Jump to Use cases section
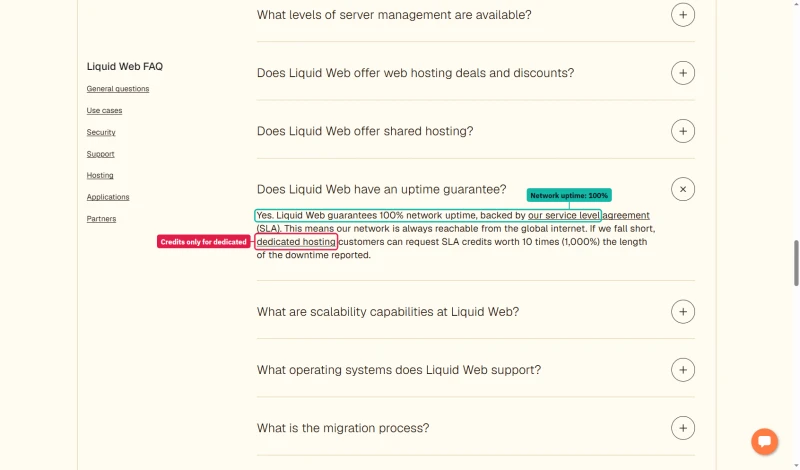The image size is (800, 470). [x=104, y=110]
